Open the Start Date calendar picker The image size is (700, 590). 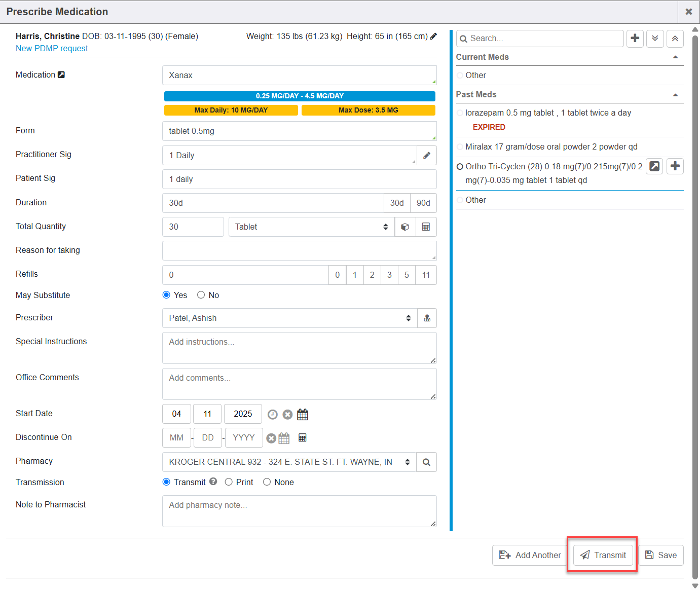303,415
